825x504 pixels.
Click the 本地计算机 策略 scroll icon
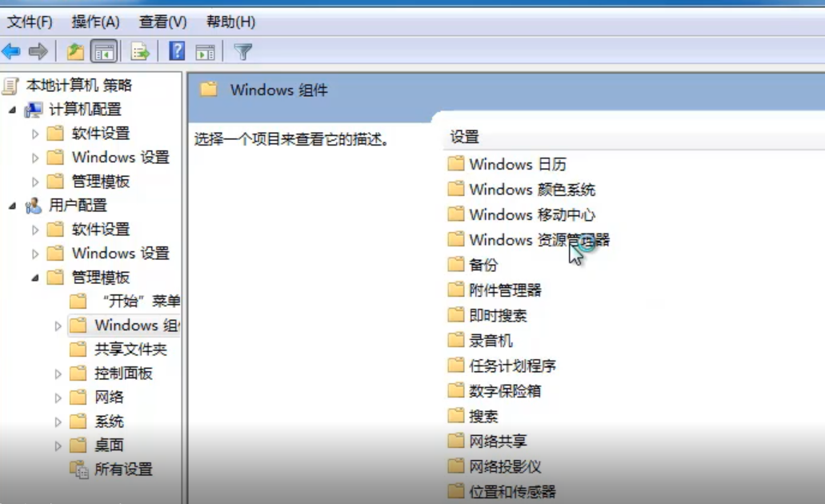coord(10,86)
